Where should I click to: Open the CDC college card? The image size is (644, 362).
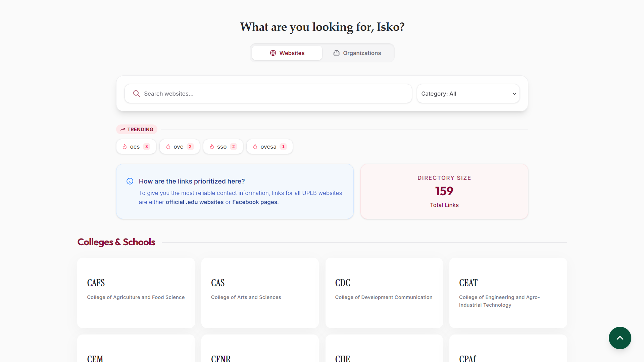(x=384, y=293)
